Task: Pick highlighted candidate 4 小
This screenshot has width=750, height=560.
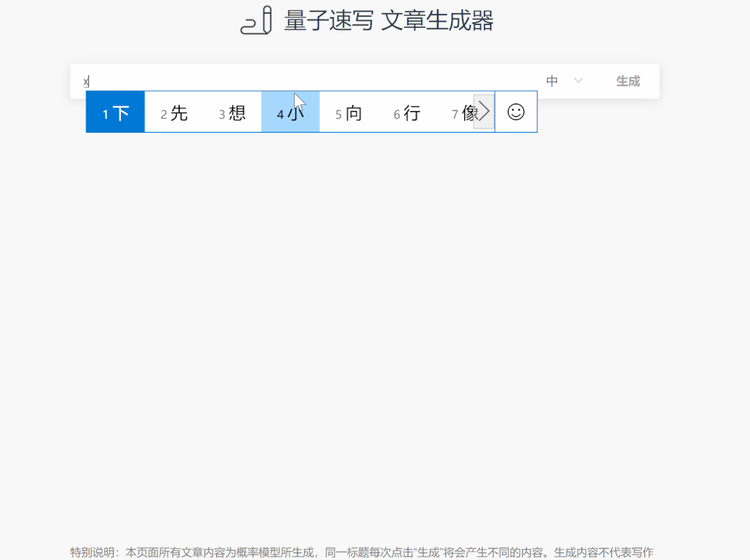Action: [291, 112]
